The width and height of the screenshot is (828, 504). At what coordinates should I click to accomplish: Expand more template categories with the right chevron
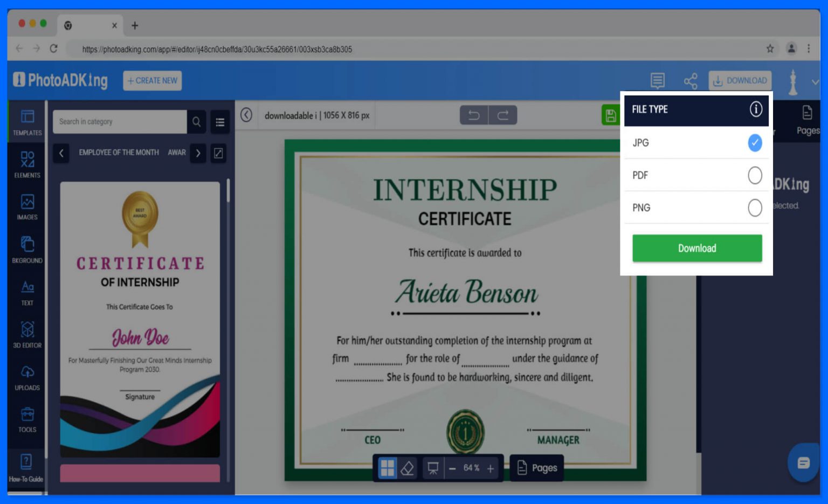pyautogui.click(x=197, y=153)
